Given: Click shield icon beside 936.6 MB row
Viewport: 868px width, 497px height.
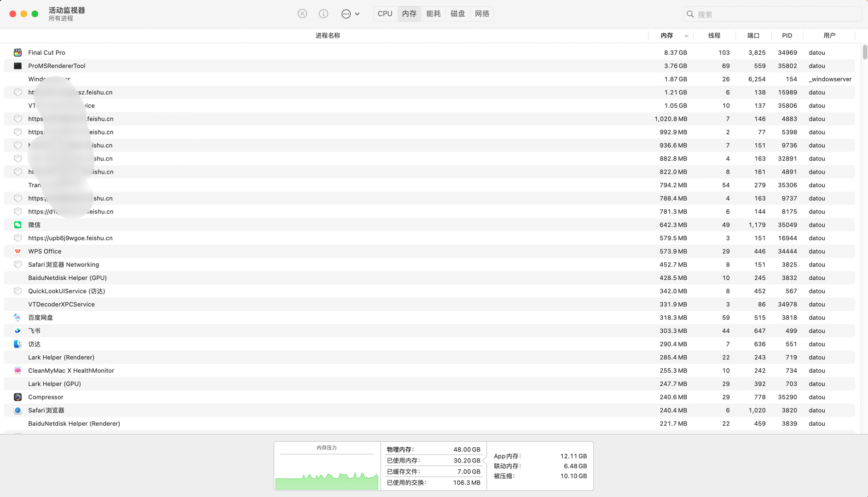Looking at the screenshot, I should point(17,145).
